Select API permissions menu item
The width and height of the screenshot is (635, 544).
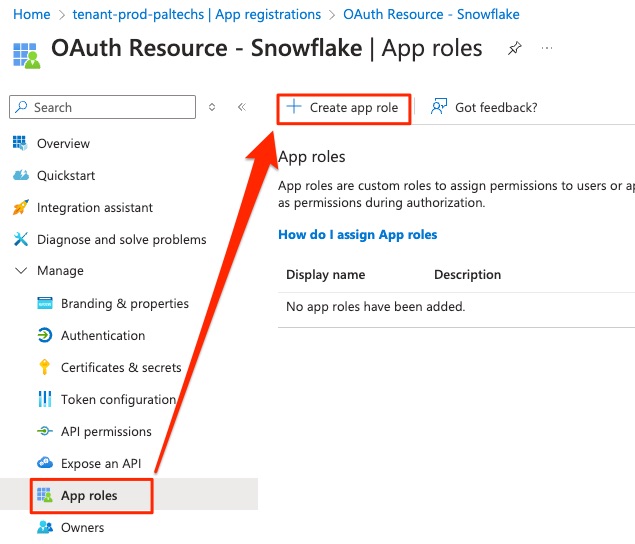[106, 431]
